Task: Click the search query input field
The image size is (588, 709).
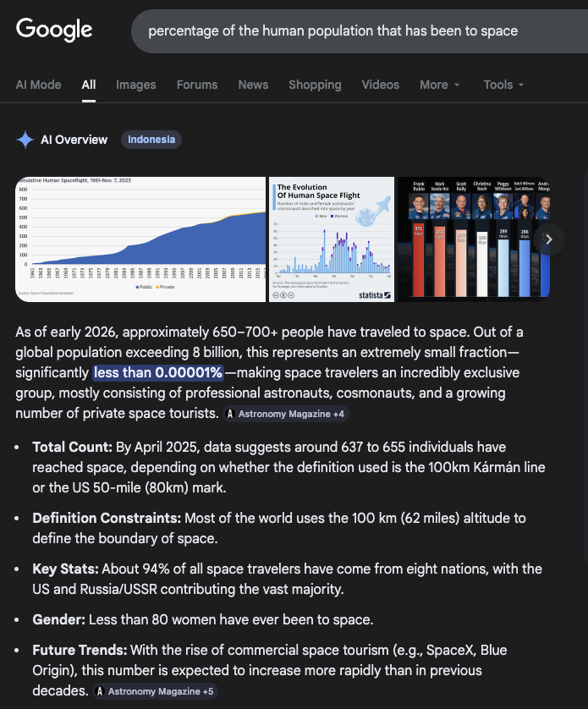Action: pyautogui.click(x=360, y=30)
